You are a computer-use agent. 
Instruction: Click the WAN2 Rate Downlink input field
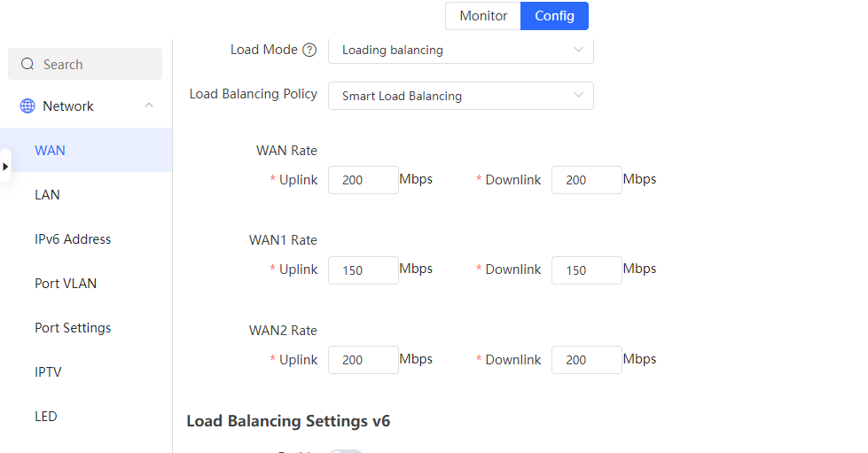[586, 360]
